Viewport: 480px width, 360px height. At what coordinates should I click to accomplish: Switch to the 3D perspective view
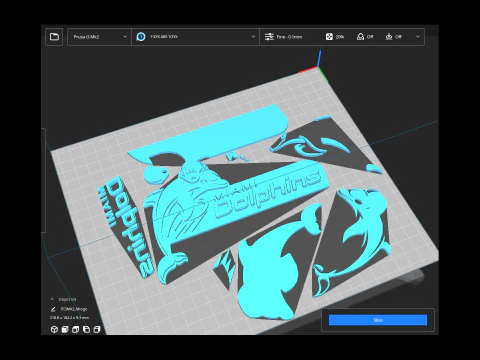point(54,329)
